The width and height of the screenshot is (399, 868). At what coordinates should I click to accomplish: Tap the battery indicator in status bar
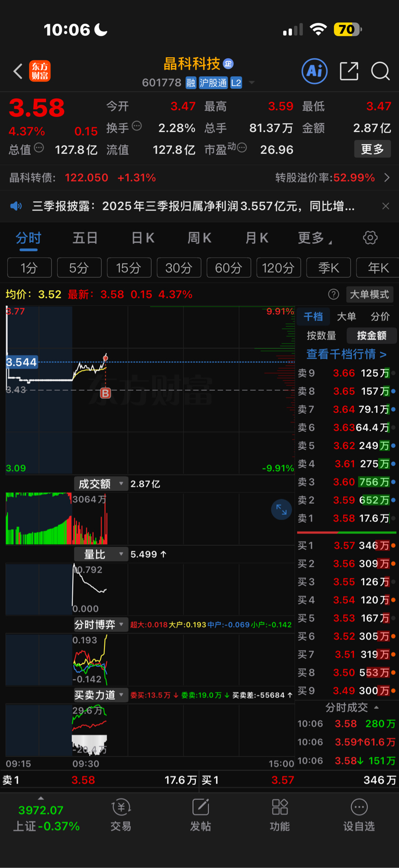coord(348,30)
